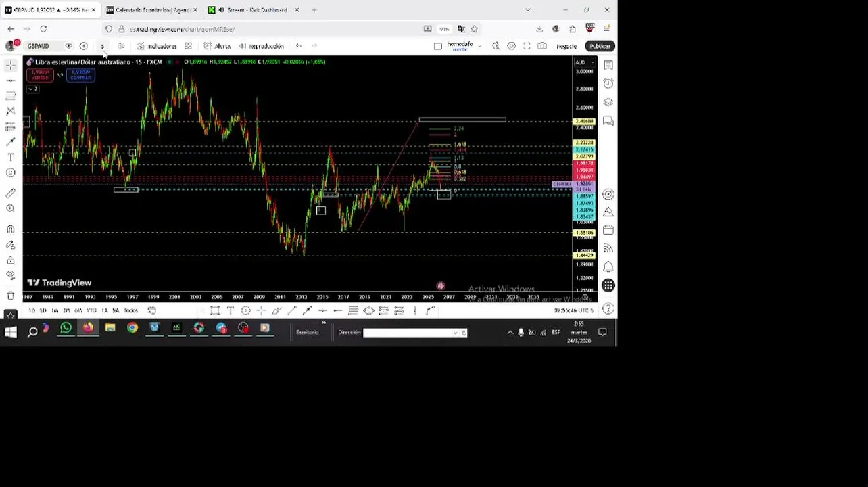Click the Publicar button

pyautogui.click(x=600, y=46)
